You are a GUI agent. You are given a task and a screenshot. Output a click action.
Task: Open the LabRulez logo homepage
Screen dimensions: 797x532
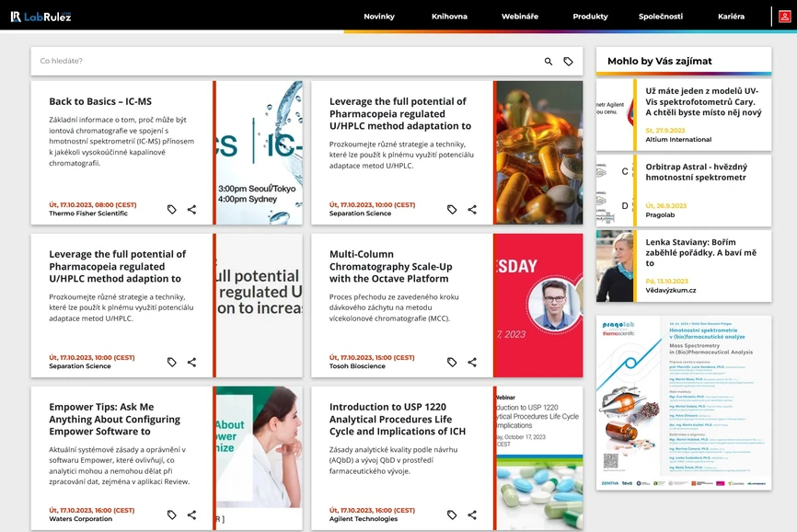point(40,17)
